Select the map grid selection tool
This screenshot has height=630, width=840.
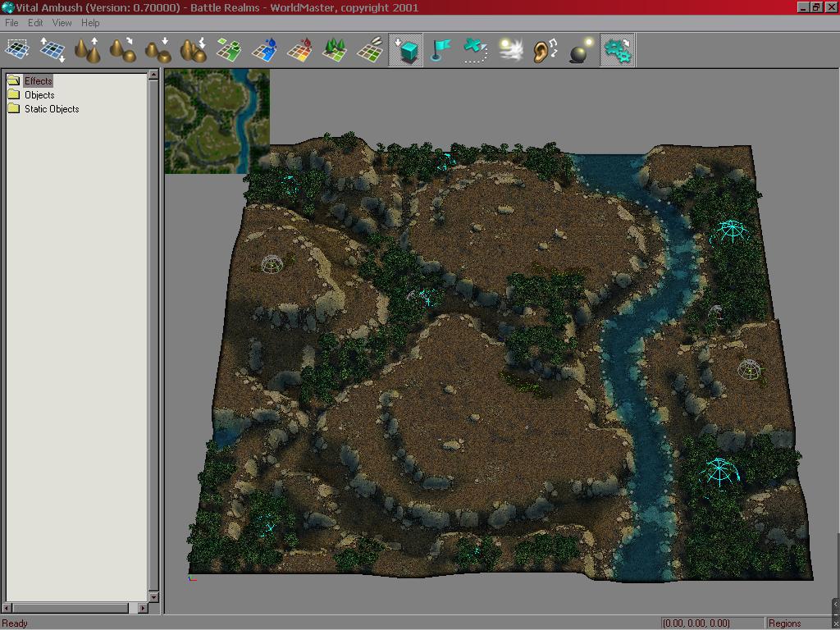tap(16, 50)
